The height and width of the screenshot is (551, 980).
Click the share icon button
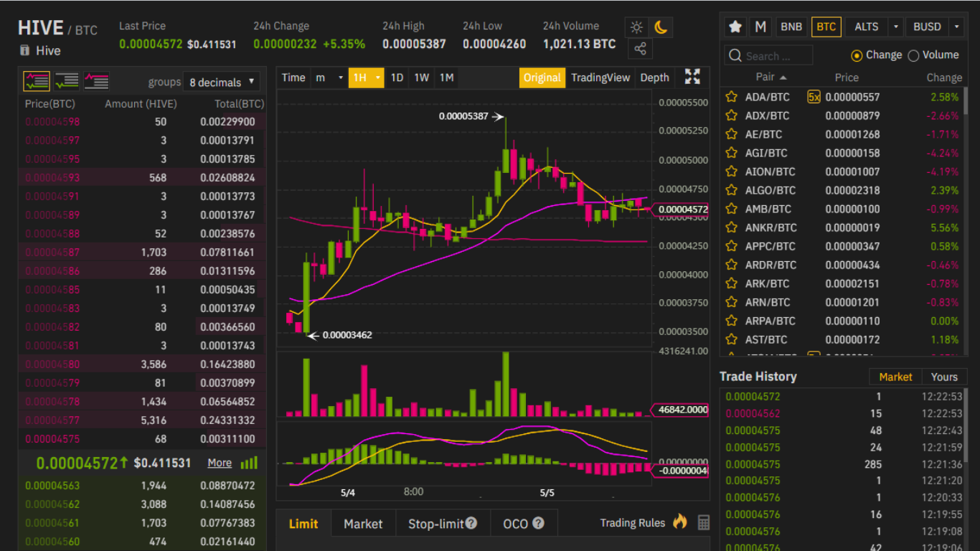[640, 49]
